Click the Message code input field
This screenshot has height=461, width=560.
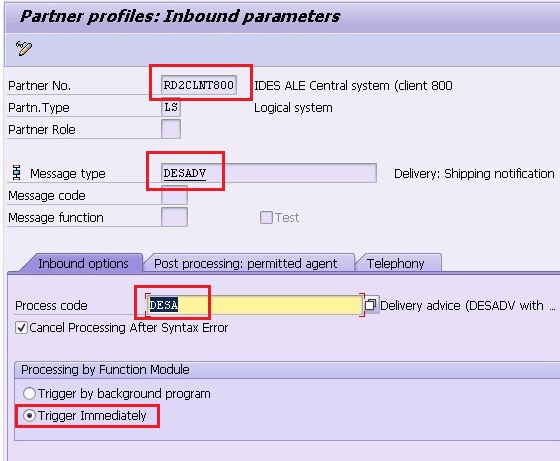(174, 195)
